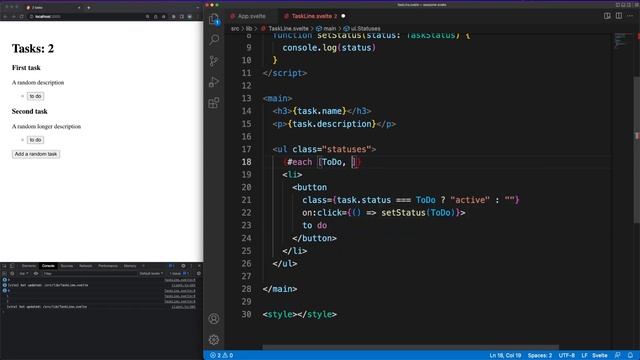Open the DevTools issues counter badge
640x360 pixels.
point(171,266)
